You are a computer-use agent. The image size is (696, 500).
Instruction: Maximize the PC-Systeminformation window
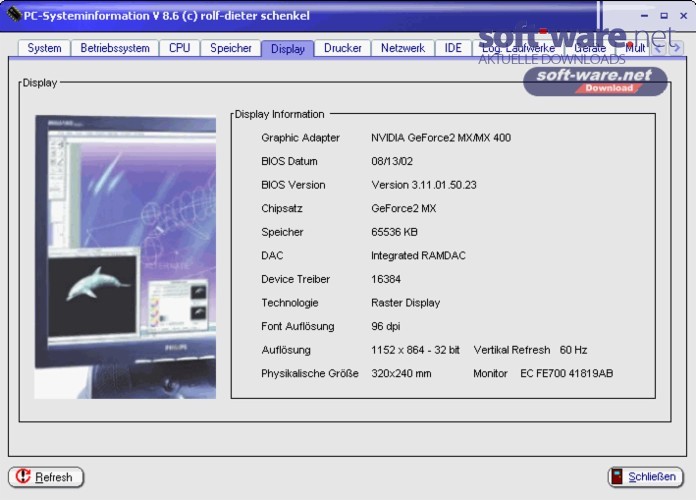[664, 16]
